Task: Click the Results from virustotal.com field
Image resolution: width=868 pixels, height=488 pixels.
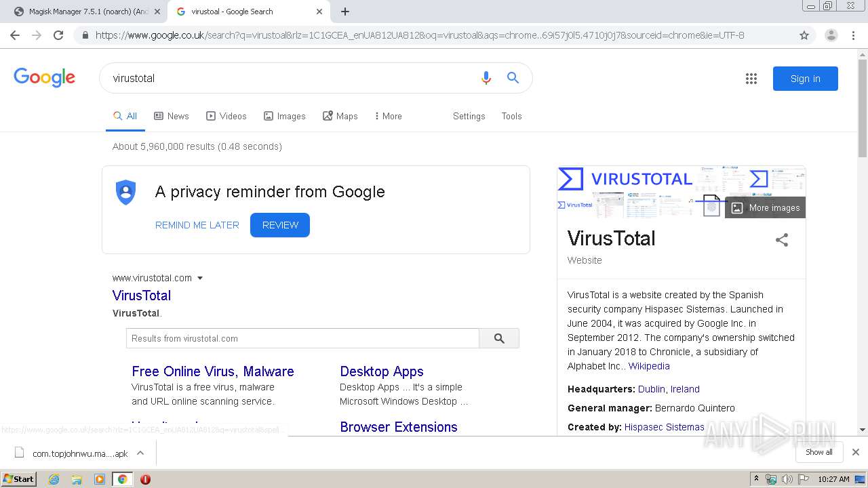Action: coord(302,338)
